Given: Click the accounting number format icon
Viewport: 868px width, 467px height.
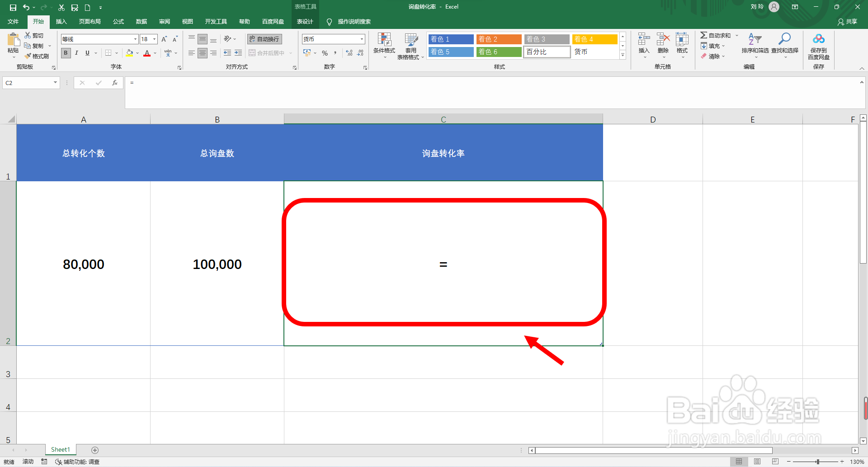Looking at the screenshot, I should (307, 53).
